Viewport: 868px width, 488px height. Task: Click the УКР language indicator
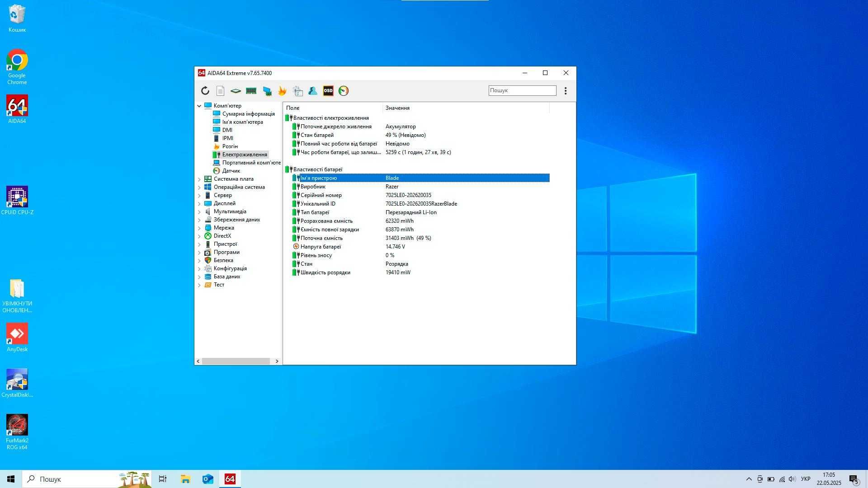tap(806, 479)
